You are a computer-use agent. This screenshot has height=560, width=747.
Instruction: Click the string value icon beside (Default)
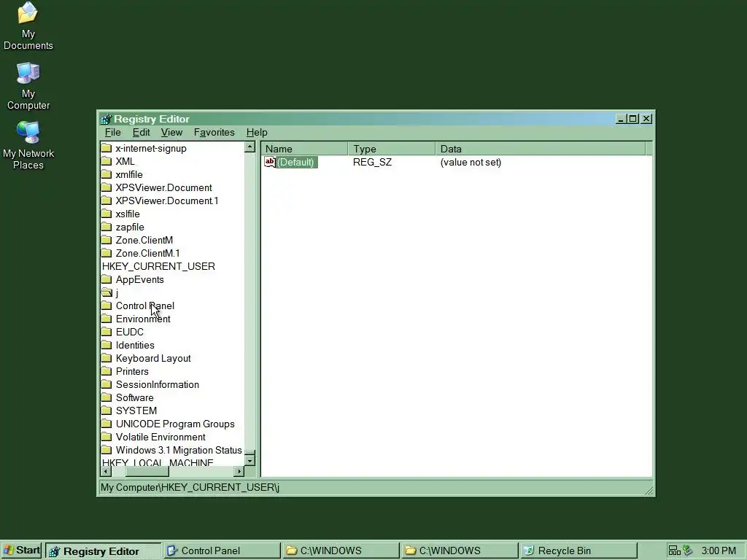[270, 162]
